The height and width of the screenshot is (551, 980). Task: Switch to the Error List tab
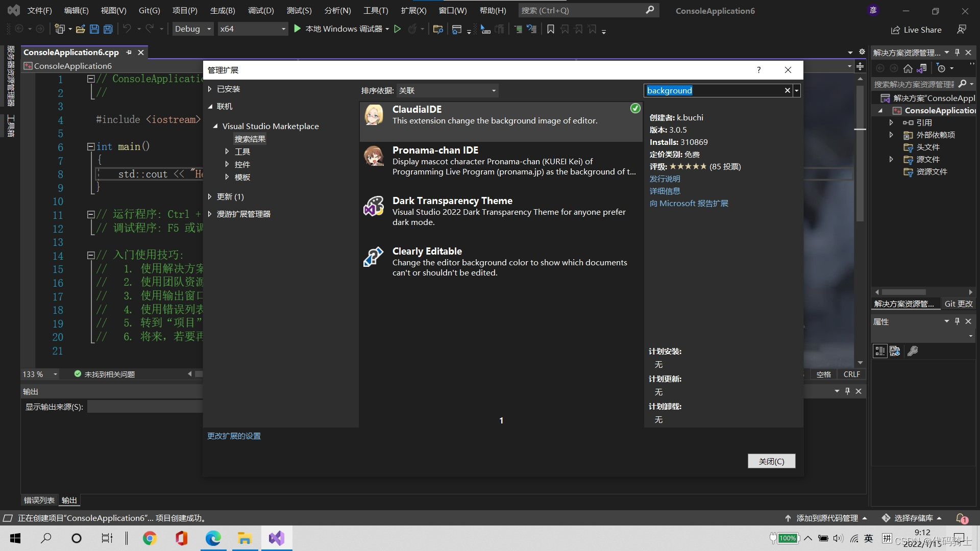pos(39,500)
